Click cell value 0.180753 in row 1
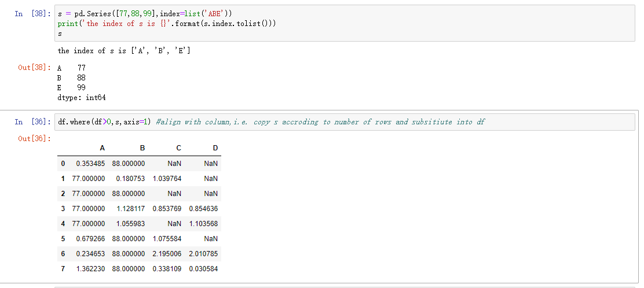644x288 pixels. click(131, 179)
